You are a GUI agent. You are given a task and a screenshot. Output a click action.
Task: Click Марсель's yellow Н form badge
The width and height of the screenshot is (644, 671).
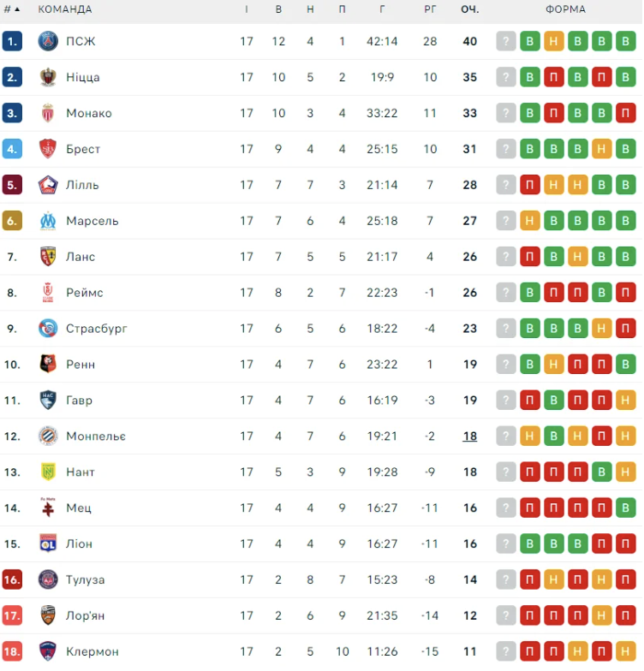pyautogui.click(x=530, y=221)
